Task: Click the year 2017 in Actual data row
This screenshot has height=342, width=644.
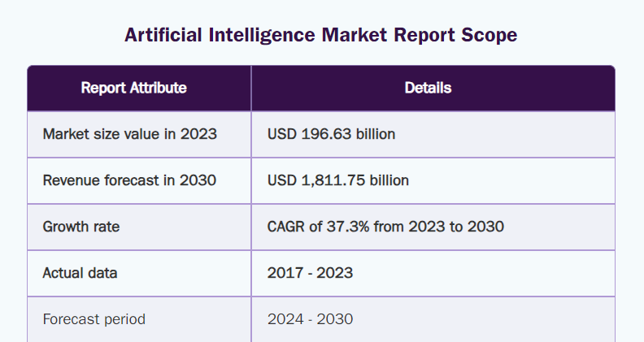Action: tap(283, 273)
